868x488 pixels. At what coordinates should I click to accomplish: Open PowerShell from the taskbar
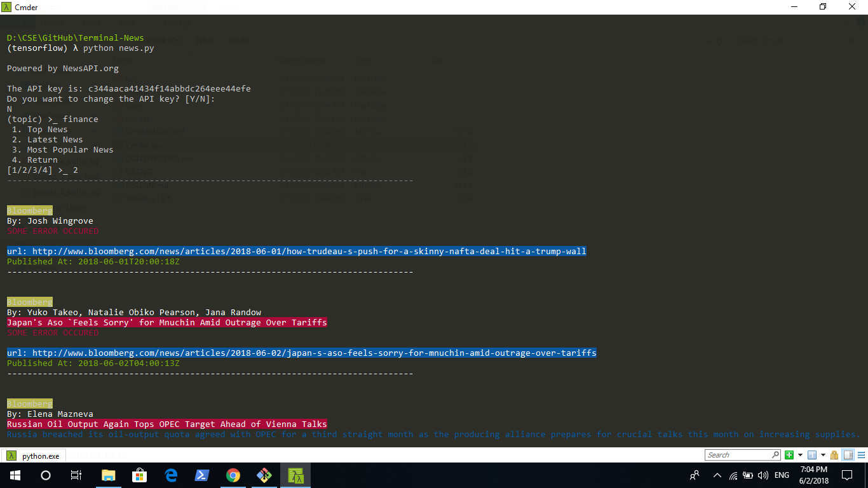coord(202,475)
